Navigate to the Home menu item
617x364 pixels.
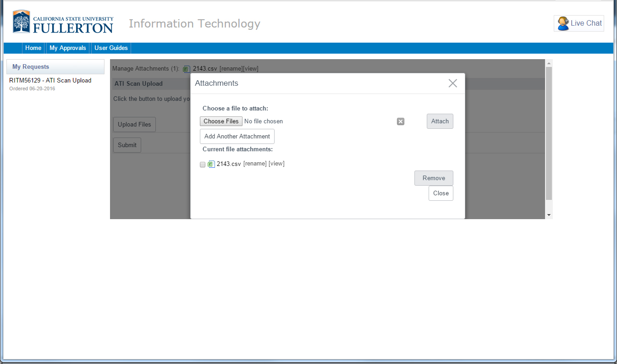point(33,48)
